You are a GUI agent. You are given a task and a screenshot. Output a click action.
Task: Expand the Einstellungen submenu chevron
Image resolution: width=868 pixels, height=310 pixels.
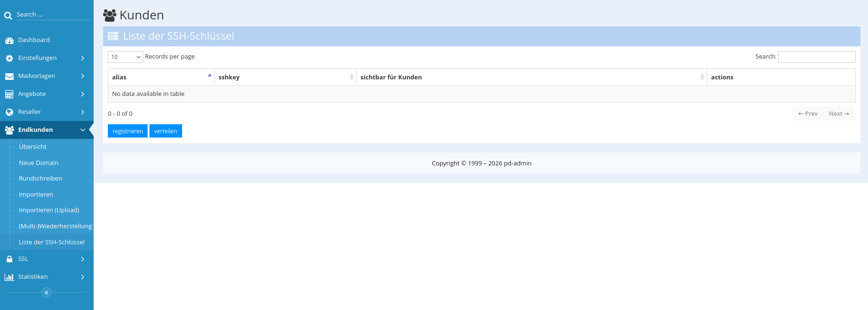pyautogui.click(x=82, y=58)
